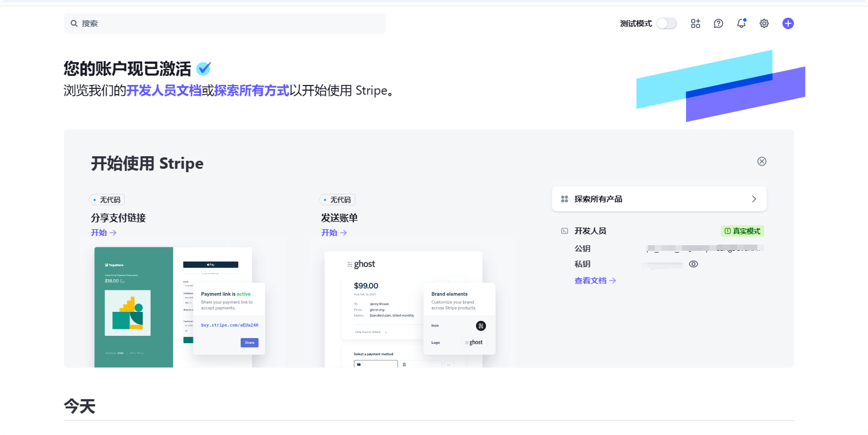Open the apps grid icon in the top bar

tap(695, 23)
